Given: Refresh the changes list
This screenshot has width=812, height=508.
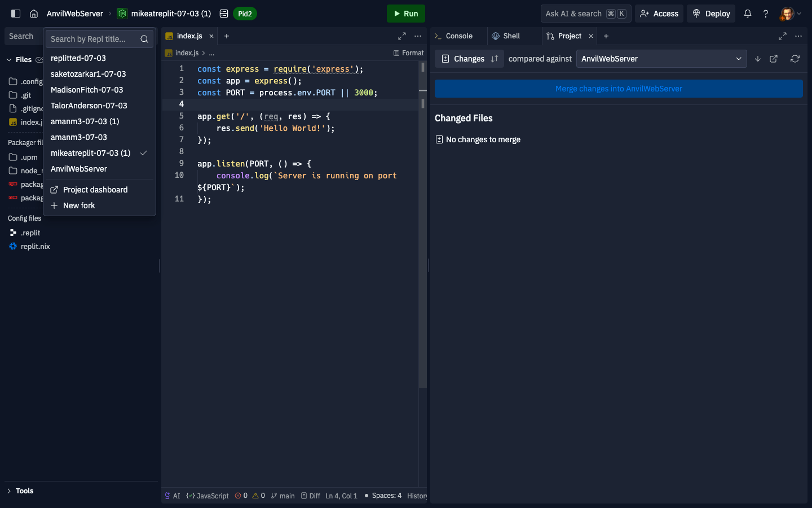Looking at the screenshot, I should (795, 59).
